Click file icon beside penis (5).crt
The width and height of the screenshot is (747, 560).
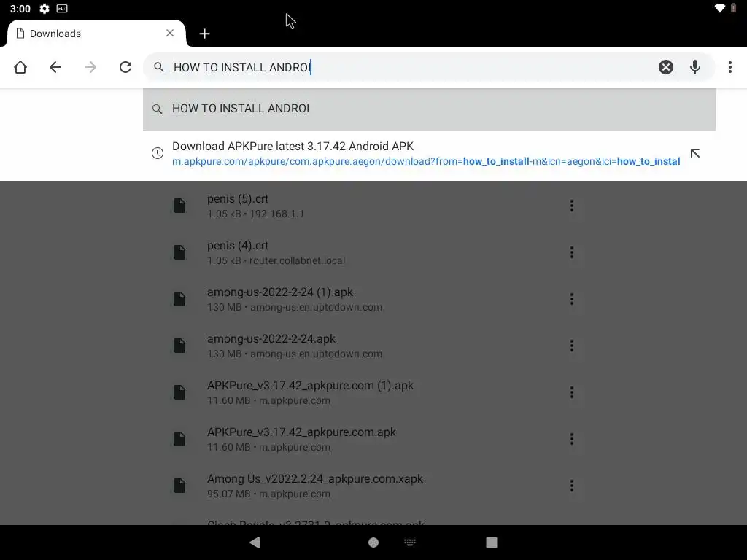pyautogui.click(x=179, y=206)
